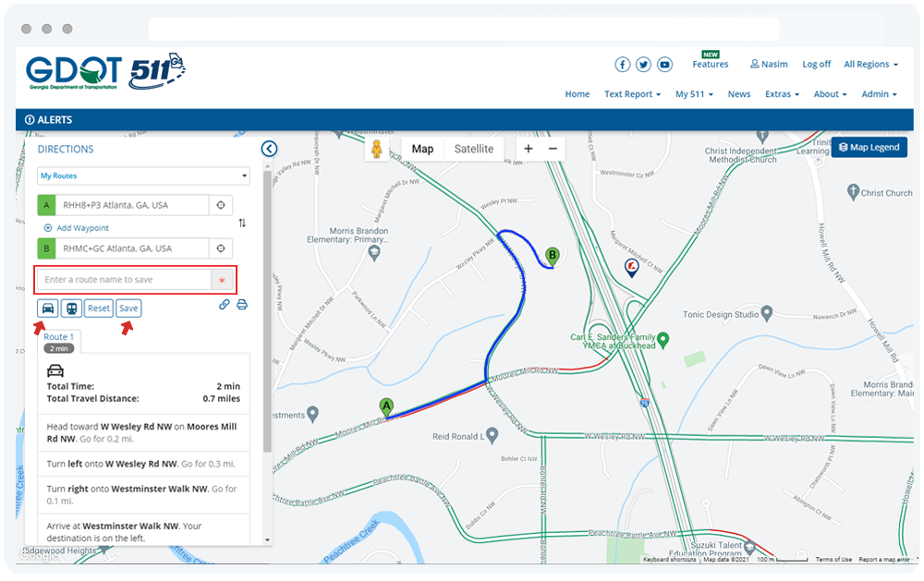Collapse the Directions panel with arrow
This screenshot has height=581, width=924.
pyautogui.click(x=269, y=149)
